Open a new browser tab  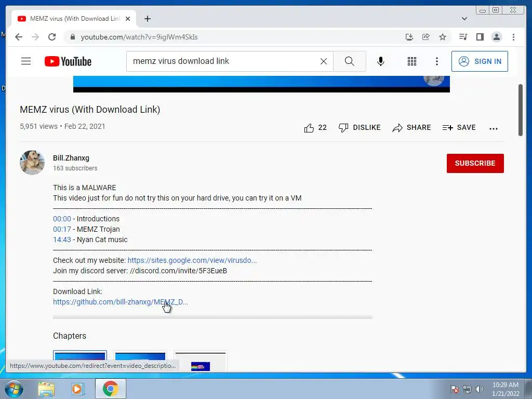[x=147, y=19]
